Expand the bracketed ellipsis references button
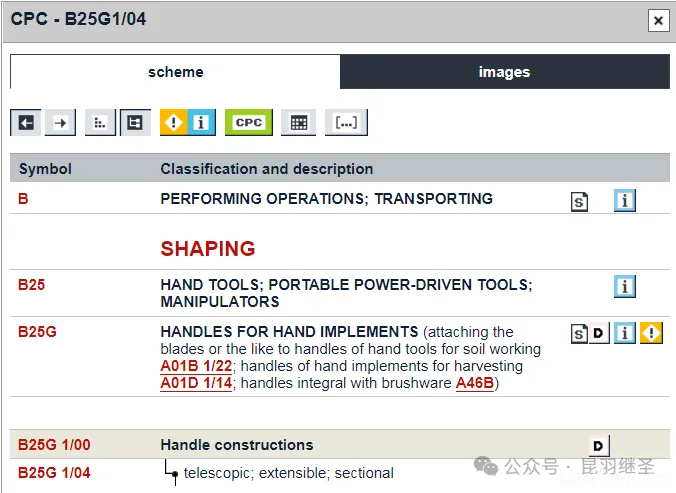This screenshot has height=493, width=676. (346, 122)
